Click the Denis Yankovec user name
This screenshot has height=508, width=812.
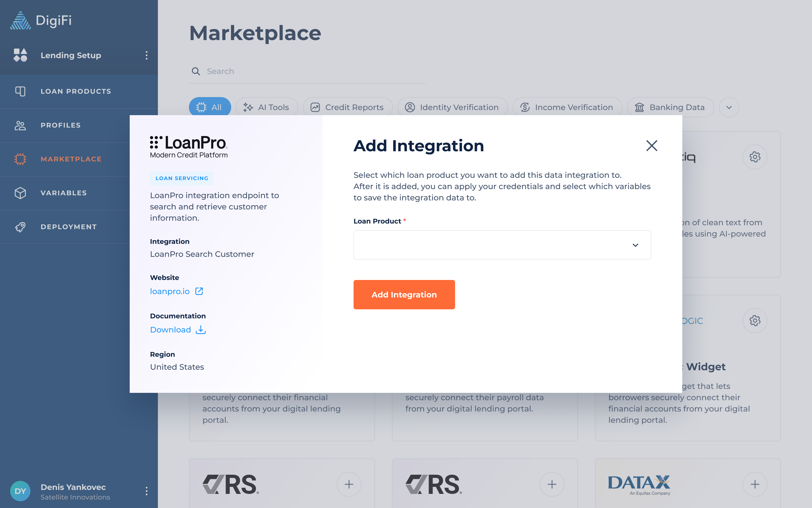(73, 487)
